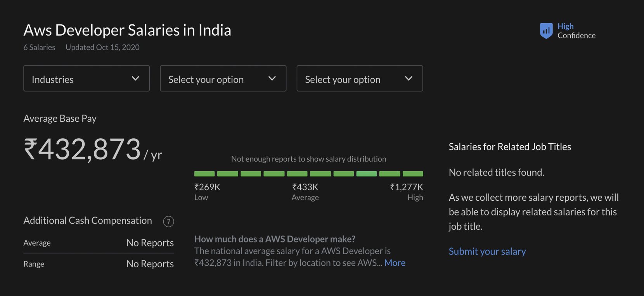This screenshot has height=296, width=644.
Task: Click the Additional Cash Compensation help icon
Action: [x=168, y=221]
